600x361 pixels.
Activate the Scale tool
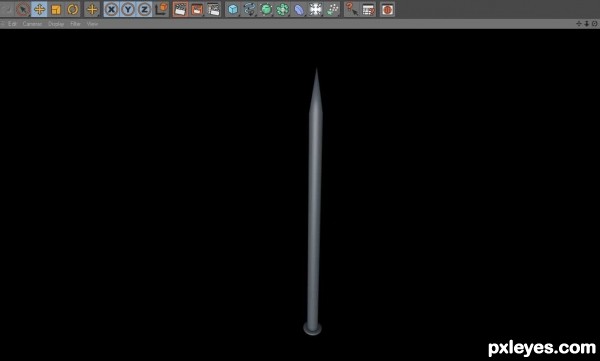pyautogui.click(x=56, y=9)
